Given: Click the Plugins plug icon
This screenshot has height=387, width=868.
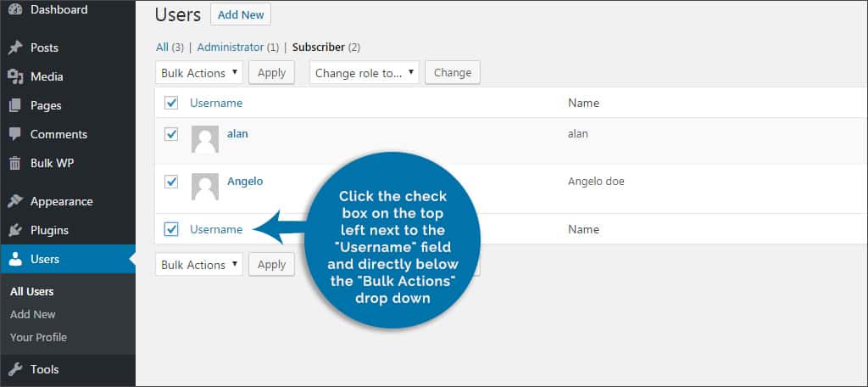Looking at the screenshot, I should (15, 230).
